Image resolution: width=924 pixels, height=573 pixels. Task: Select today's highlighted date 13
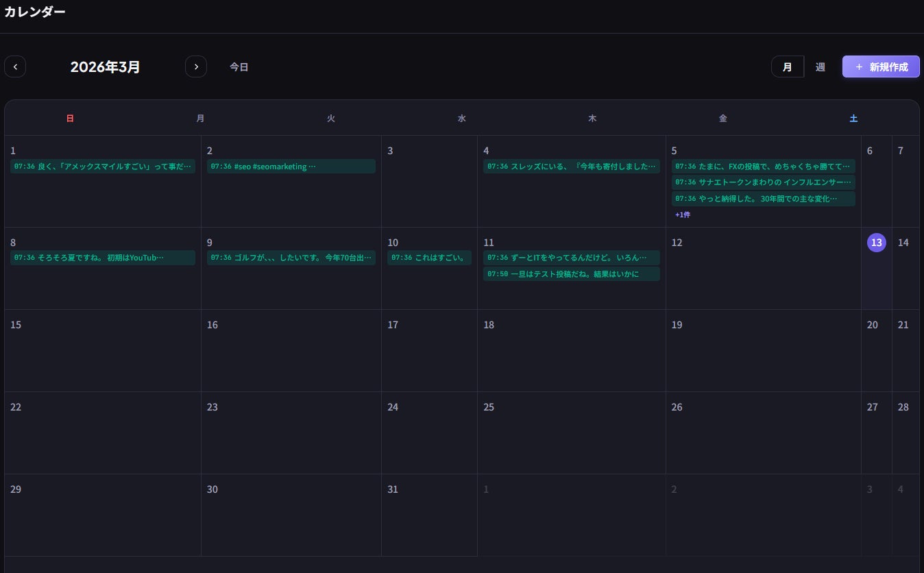tap(877, 243)
